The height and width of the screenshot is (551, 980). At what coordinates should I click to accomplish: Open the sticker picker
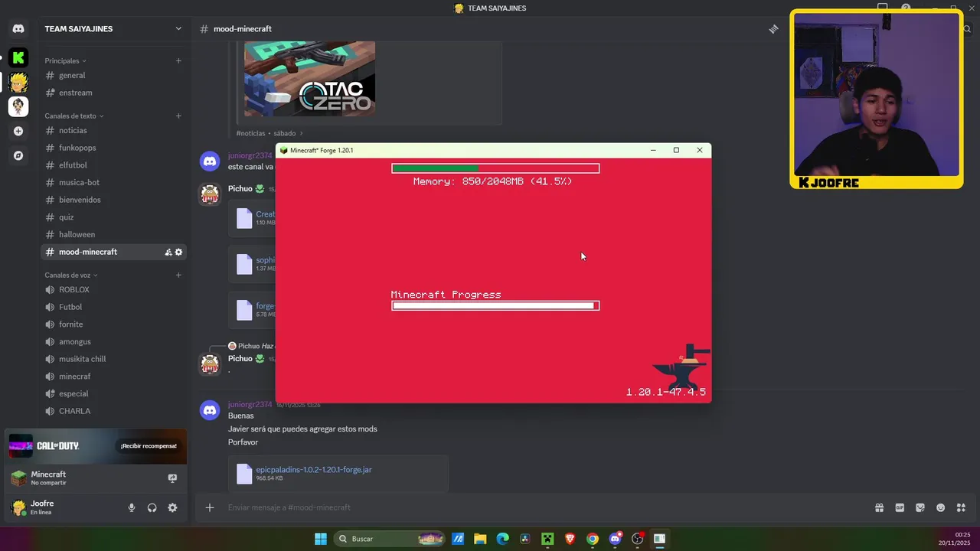920,507
